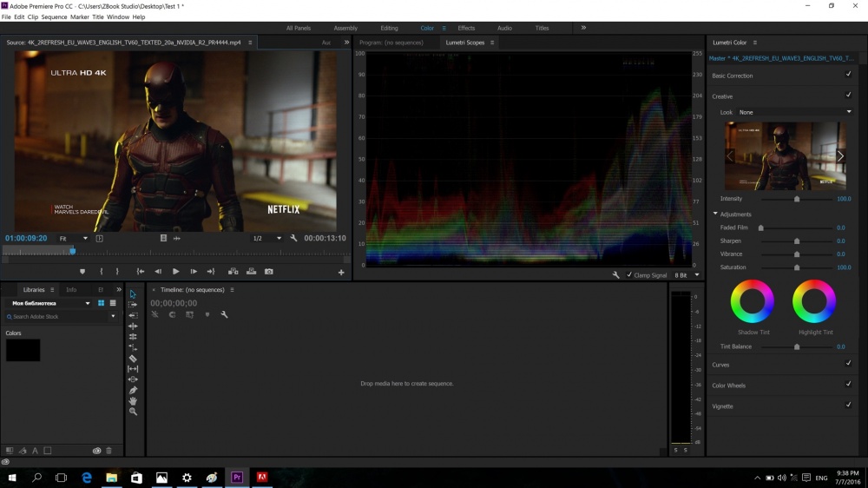Click the Add Marker icon in Source monitor

click(82, 272)
